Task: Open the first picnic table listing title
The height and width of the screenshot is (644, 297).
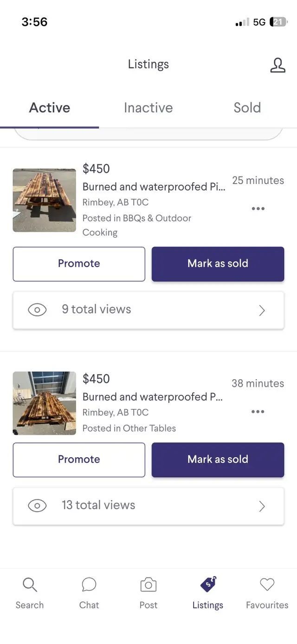Action: pos(154,187)
